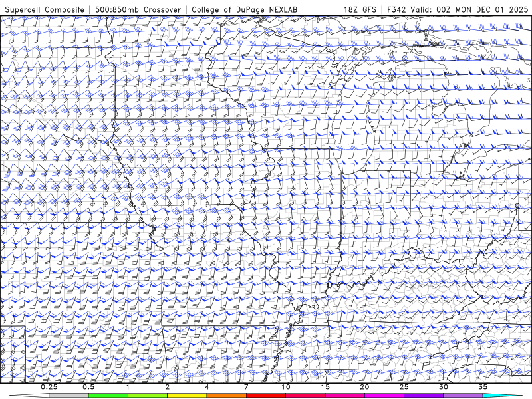532x399 pixels.
Task: Click the 30 scale label
Action: coord(443,387)
